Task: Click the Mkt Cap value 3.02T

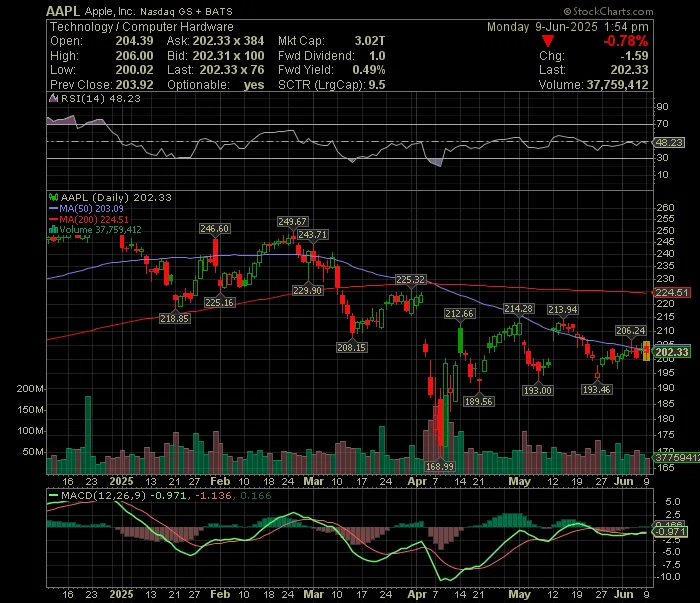Action: pyautogui.click(x=370, y=41)
